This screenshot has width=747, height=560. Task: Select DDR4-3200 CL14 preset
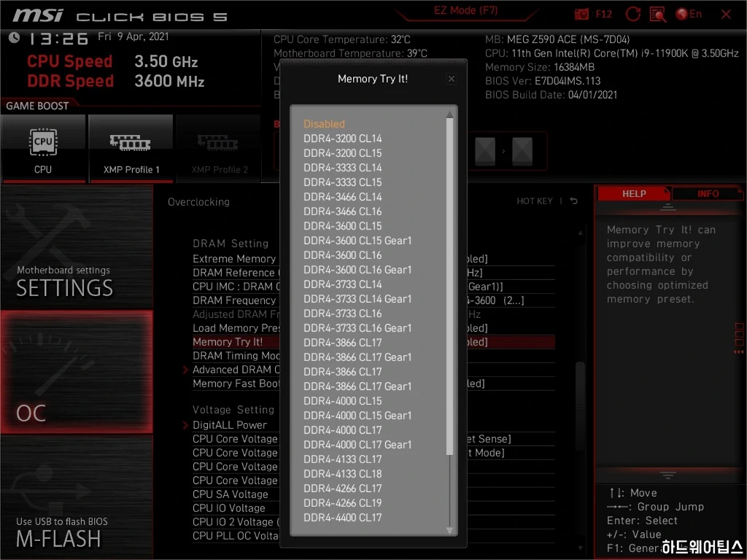[343, 139]
